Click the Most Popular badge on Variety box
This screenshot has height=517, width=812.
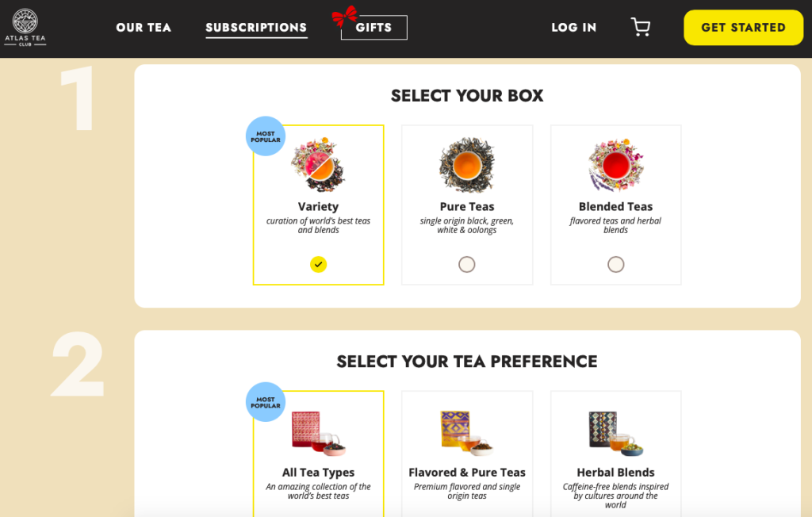point(265,136)
